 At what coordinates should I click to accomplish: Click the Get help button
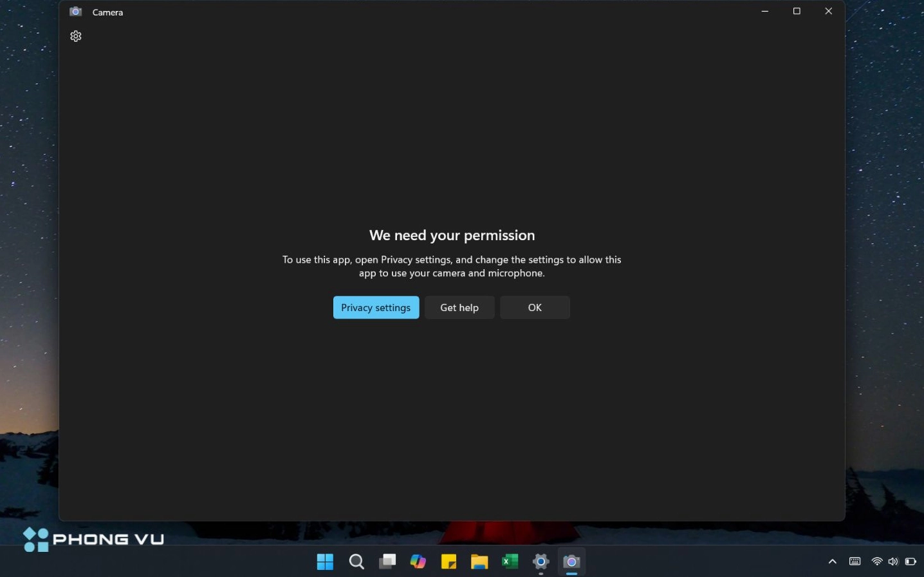(459, 307)
